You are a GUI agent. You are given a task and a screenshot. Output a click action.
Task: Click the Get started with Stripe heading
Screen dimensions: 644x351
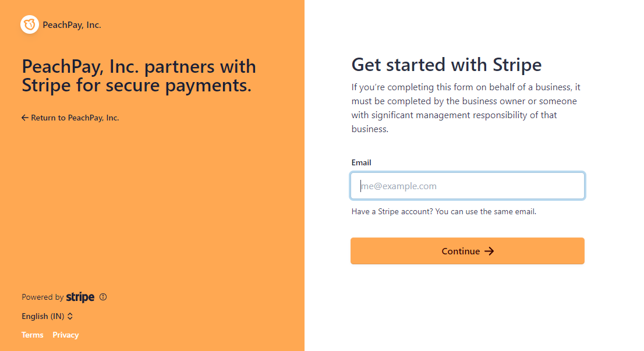(447, 65)
